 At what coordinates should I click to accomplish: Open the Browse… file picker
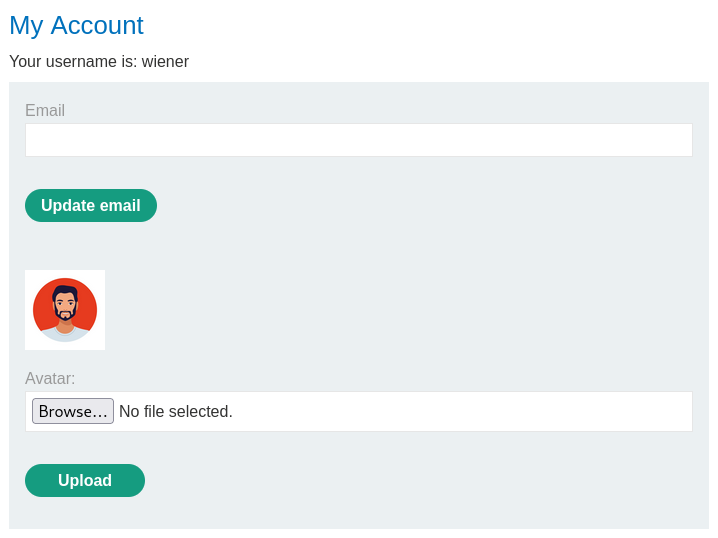73,411
